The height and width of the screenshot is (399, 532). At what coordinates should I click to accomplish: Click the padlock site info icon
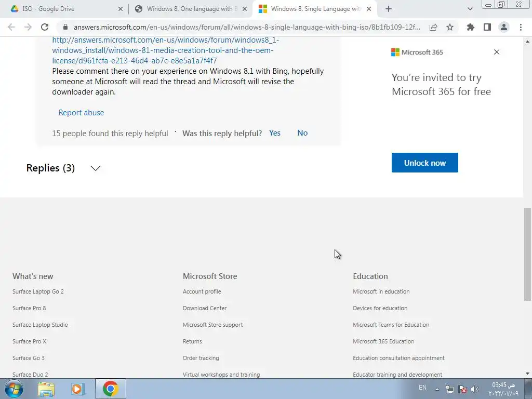click(65, 27)
